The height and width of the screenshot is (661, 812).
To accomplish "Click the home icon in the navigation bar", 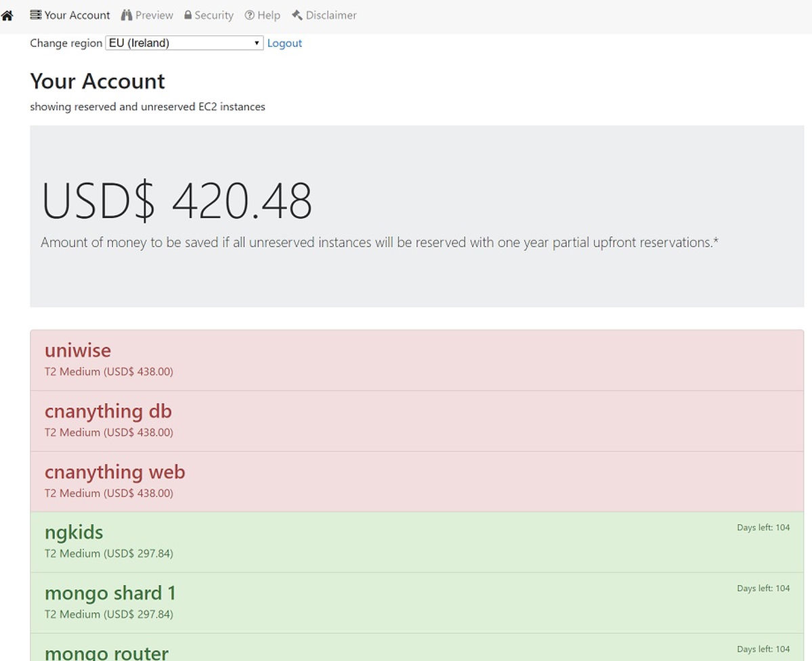I will [x=7, y=14].
